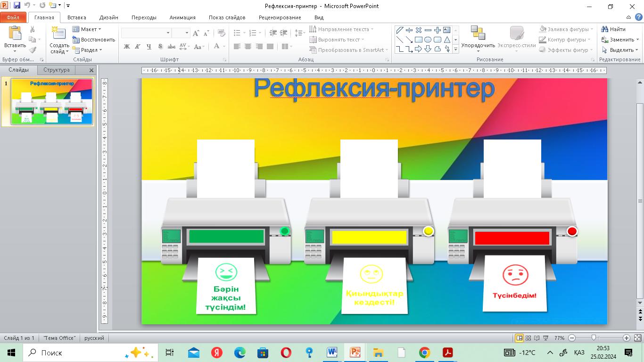
Task: Click the Заменить replace button
Action: tap(619, 40)
